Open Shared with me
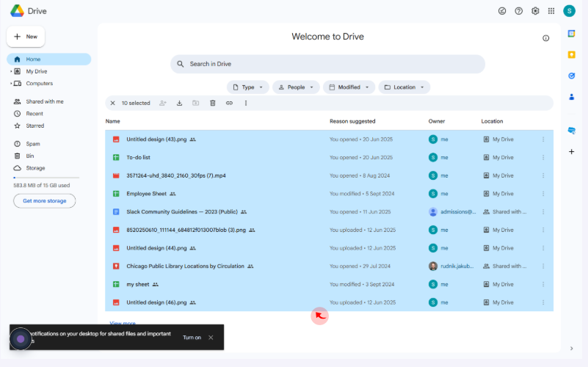 (x=45, y=101)
